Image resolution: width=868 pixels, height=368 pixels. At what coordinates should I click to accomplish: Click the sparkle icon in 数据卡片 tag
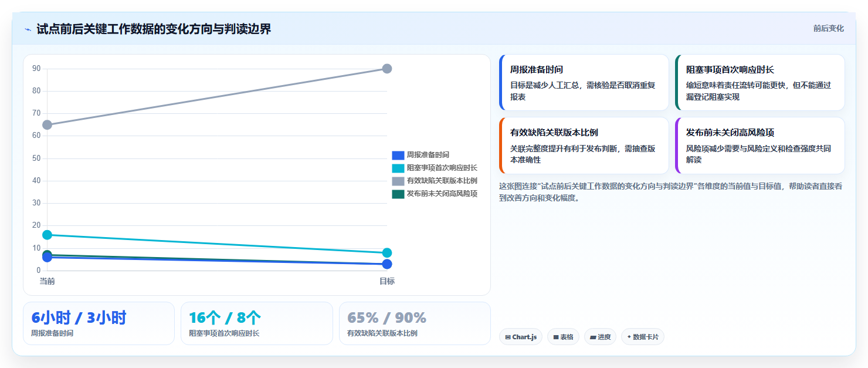click(x=629, y=337)
